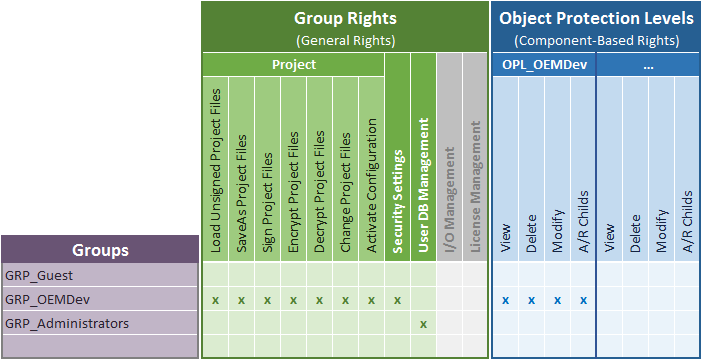Click the Sign Project Files x for GRP_OEMDev
The image size is (702, 360).
click(x=267, y=300)
